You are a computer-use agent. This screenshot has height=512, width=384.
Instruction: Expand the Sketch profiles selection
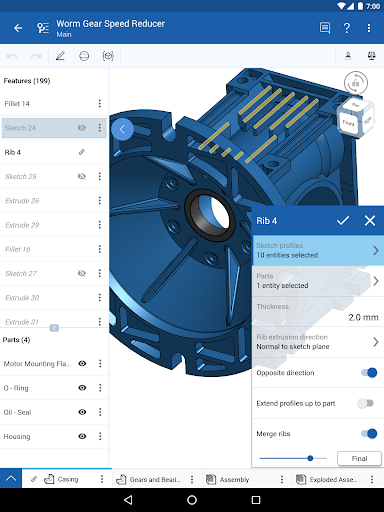click(318, 250)
